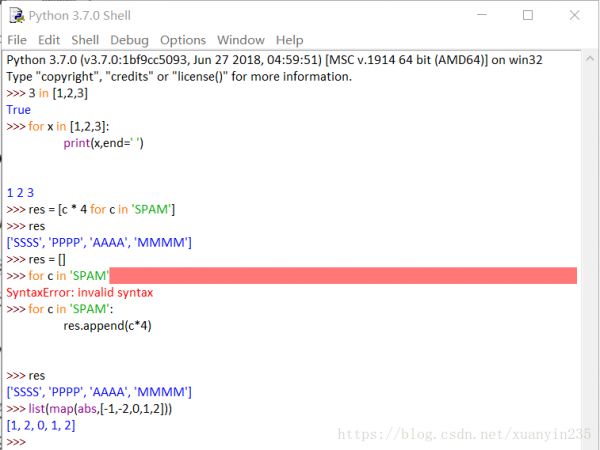Viewport: 600px width, 450px height.
Task: Click the list comprehension res = [c * 4 ...] line
Action: (102, 209)
